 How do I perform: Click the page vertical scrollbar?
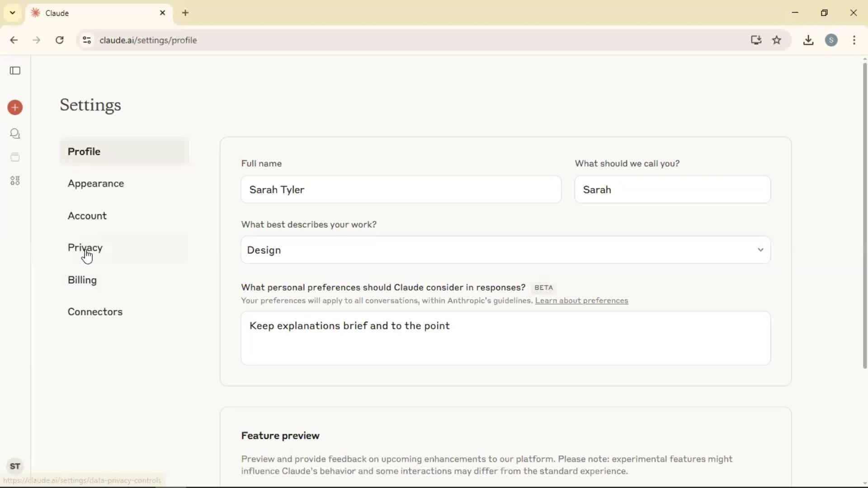(x=864, y=216)
